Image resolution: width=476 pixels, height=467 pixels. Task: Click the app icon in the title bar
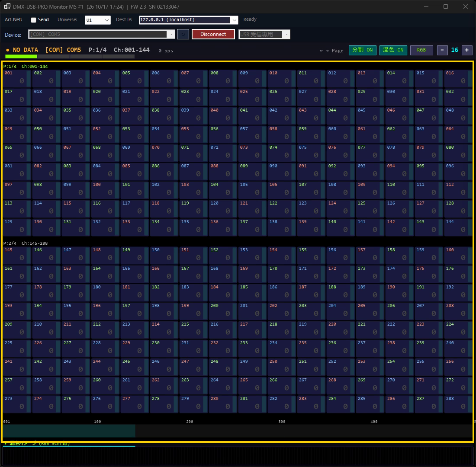(x=7, y=6)
